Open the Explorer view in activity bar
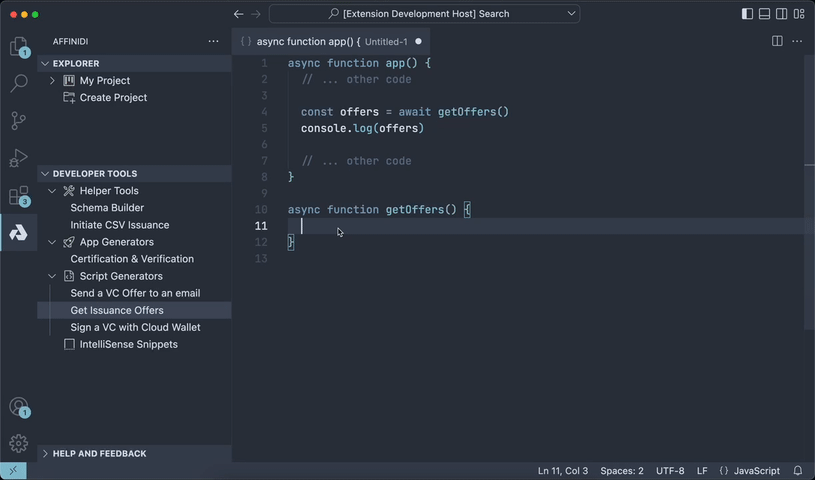 click(x=19, y=47)
